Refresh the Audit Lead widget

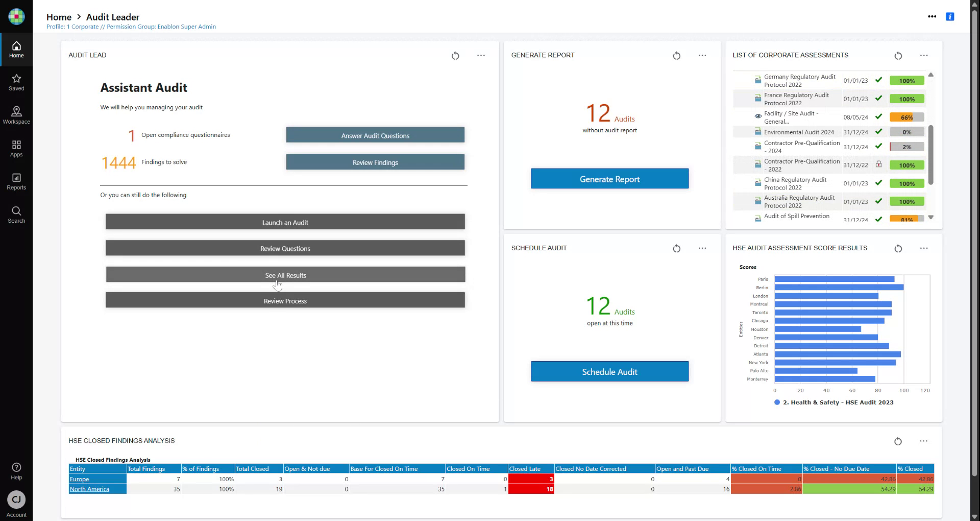(456, 56)
